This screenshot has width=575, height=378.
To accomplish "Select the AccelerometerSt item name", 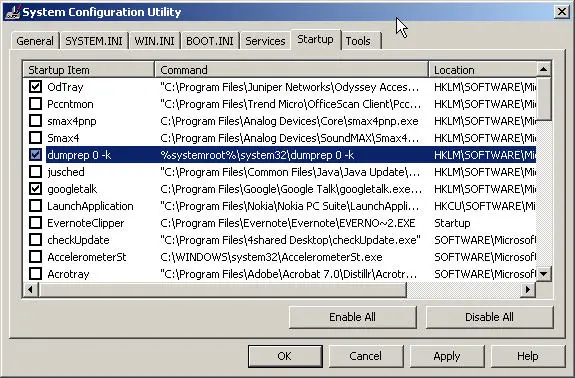I will (x=87, y=257).
